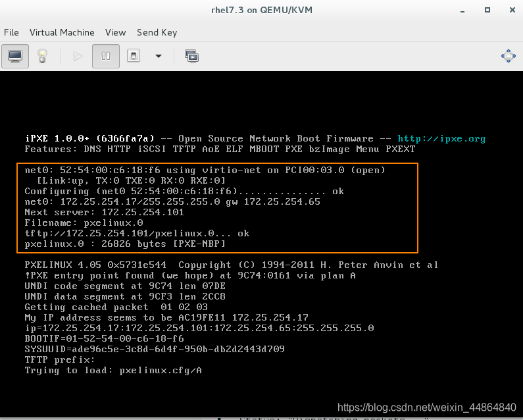523x420 pixels.
Task: Show the graphical console view
Action: pos(15,56)
